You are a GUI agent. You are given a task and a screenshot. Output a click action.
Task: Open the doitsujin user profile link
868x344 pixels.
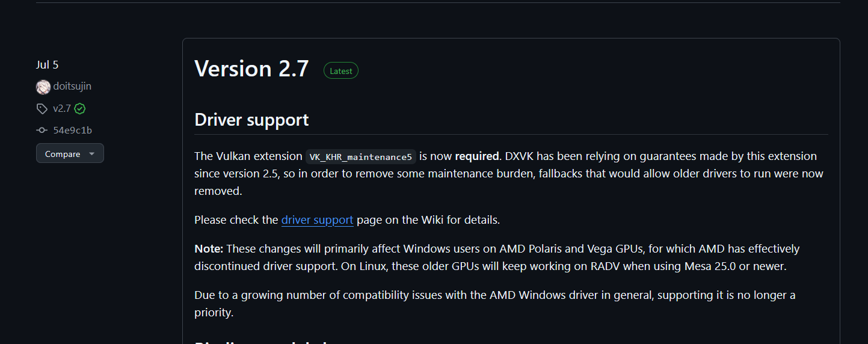pos(72,87)
